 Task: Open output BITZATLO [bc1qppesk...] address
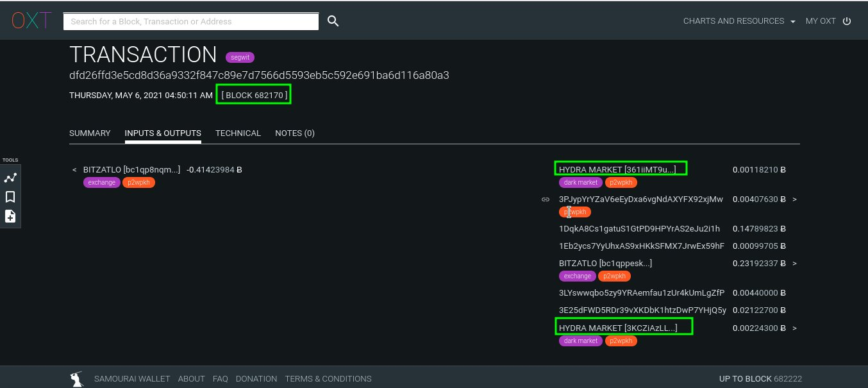click(x=605, y=264)
